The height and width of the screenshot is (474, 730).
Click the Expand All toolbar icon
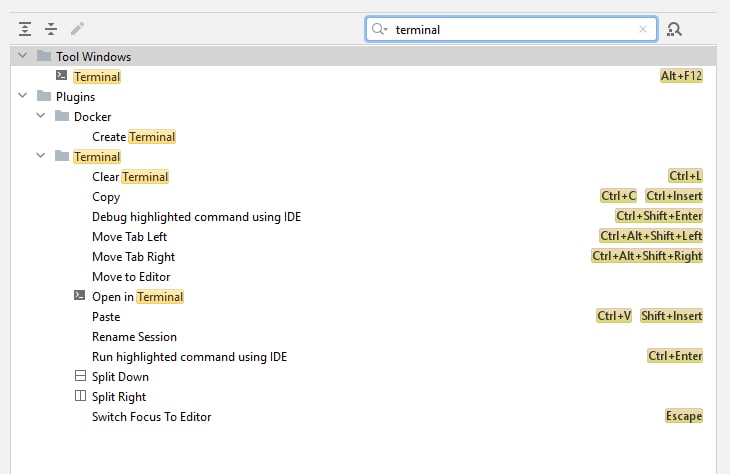click(25, 29)
